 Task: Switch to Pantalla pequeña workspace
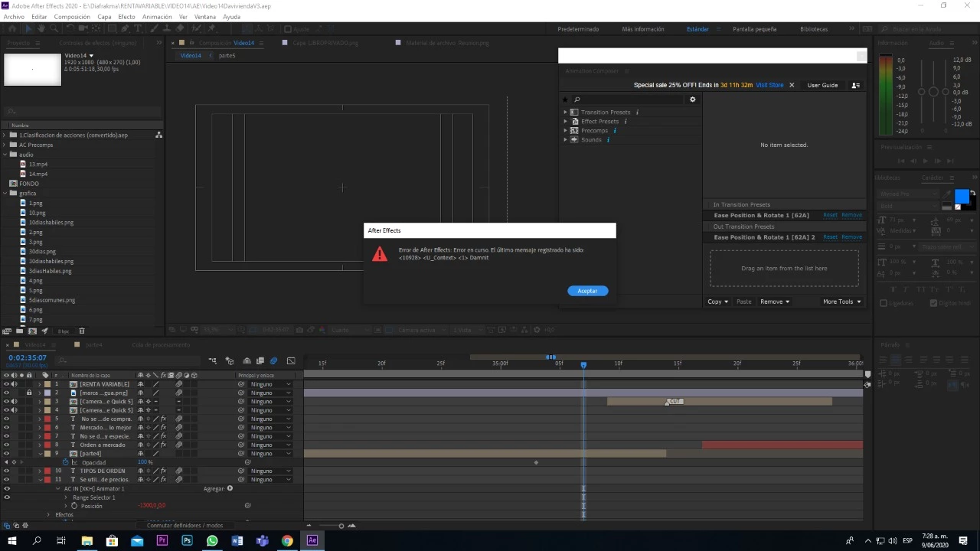(x=754, y=29)
